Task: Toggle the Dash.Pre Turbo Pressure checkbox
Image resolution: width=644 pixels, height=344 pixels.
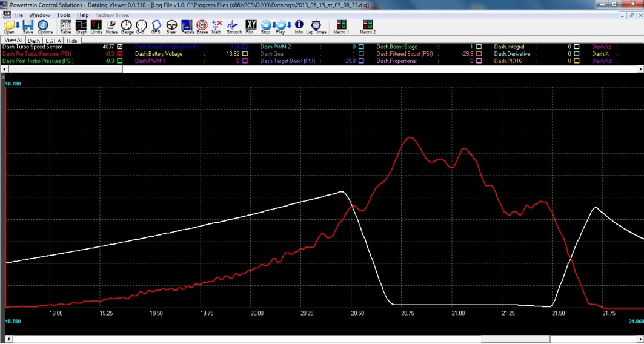Action: point(120,54)
